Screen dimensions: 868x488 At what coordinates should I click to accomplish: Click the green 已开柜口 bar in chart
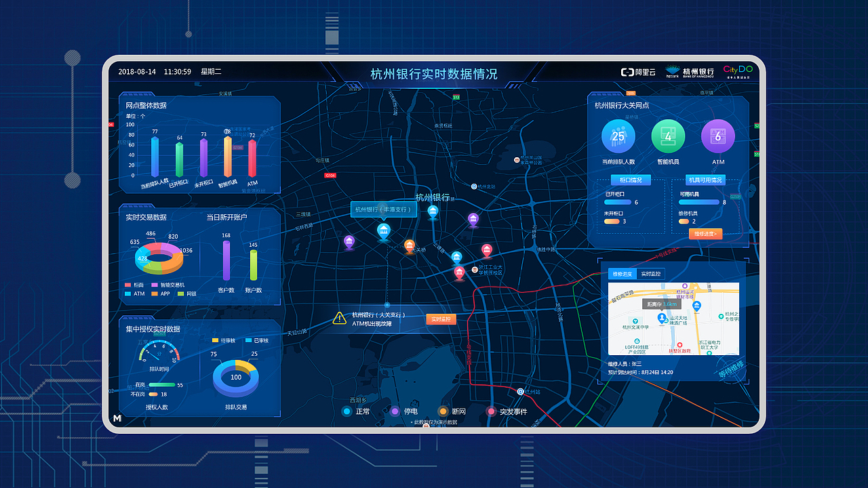pos(179,160)
